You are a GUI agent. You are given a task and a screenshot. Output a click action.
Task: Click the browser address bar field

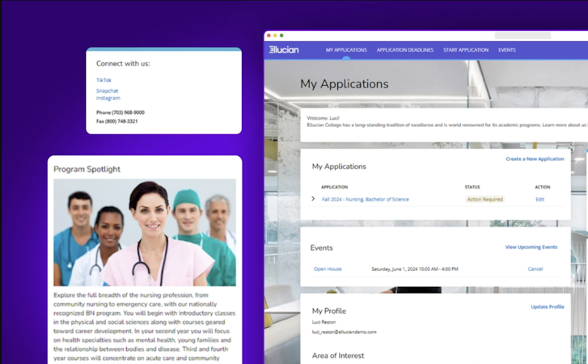(x=522, y=36)
